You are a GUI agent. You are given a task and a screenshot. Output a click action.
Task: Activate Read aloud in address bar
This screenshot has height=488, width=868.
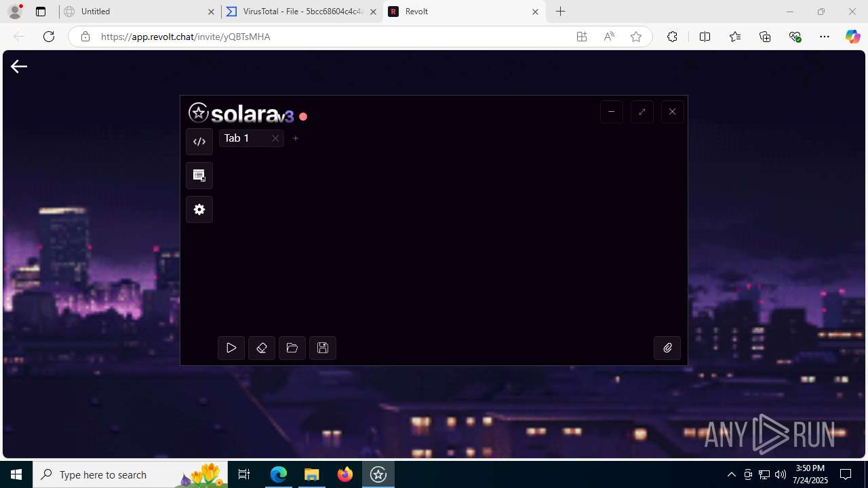pos(609,37)
